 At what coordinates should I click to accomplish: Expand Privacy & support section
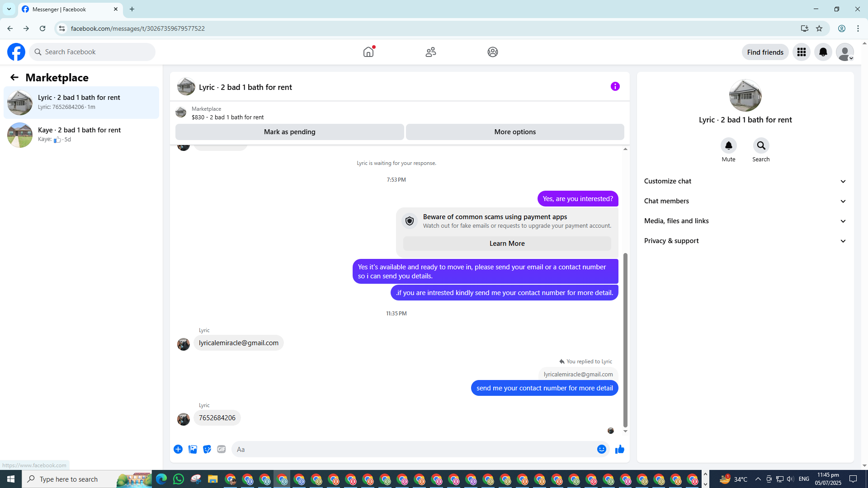[x=745, y=241]
